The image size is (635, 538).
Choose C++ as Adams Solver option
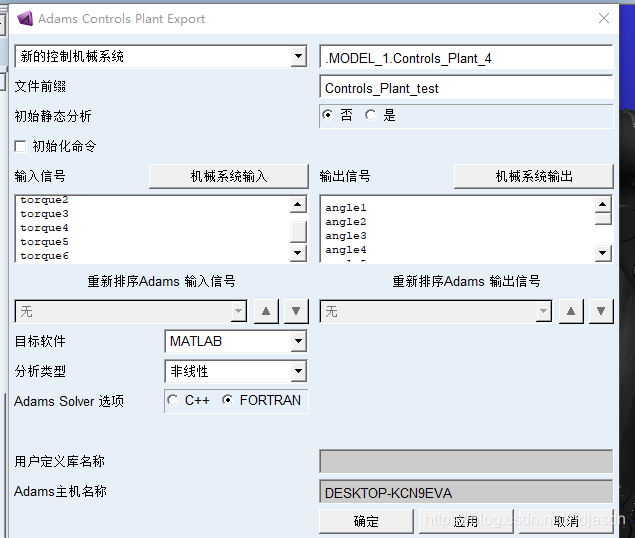[173, 401]
